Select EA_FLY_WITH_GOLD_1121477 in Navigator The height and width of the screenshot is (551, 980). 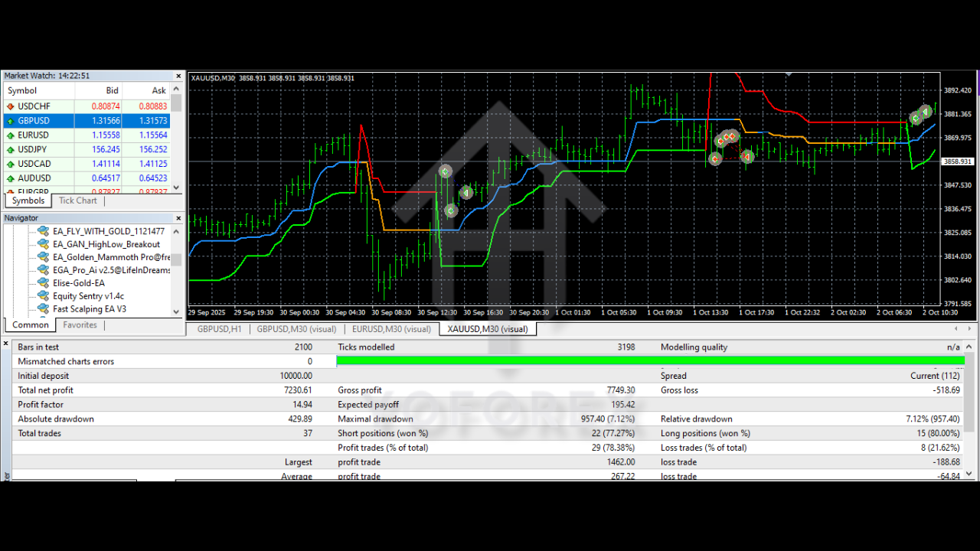108,231
